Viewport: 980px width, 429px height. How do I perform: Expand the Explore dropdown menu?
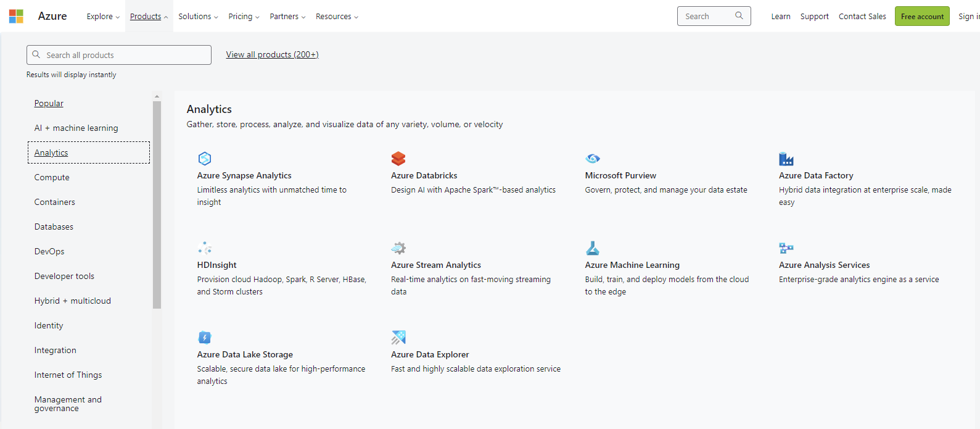coord(103,17)
